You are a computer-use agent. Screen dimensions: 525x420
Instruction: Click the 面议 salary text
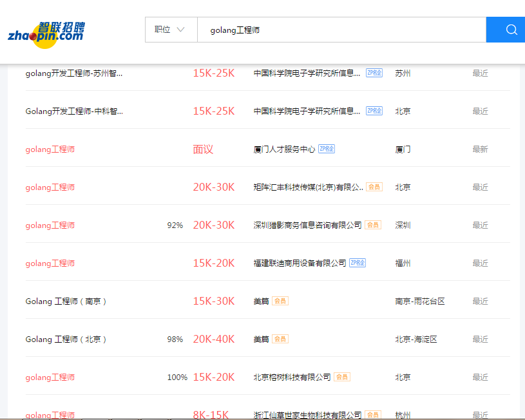(x=203, y=149)
